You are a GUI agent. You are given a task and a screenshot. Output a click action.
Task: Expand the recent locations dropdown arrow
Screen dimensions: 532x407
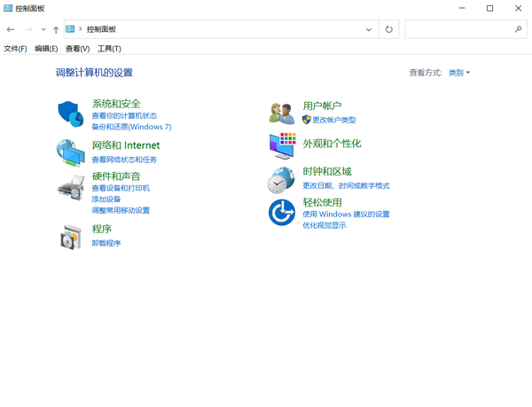(43, 29)
